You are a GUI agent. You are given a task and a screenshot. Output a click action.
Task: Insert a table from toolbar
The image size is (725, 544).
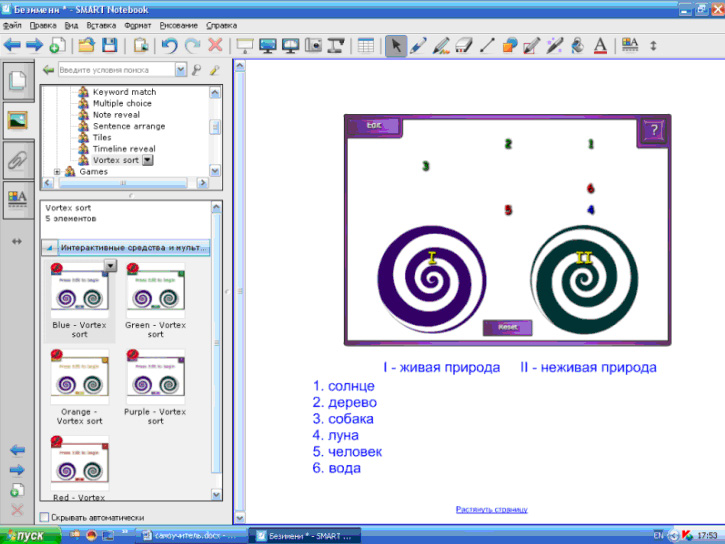coord(365,45)
